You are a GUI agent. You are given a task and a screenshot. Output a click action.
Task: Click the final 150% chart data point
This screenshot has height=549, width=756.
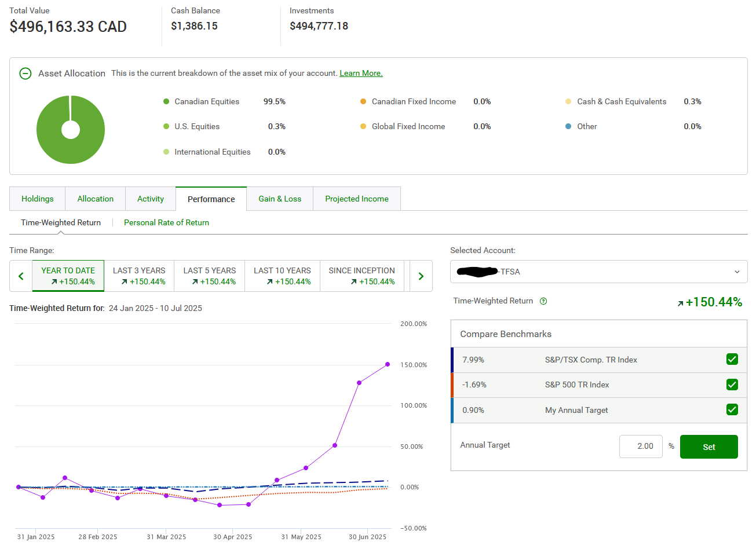pos(388,364)
